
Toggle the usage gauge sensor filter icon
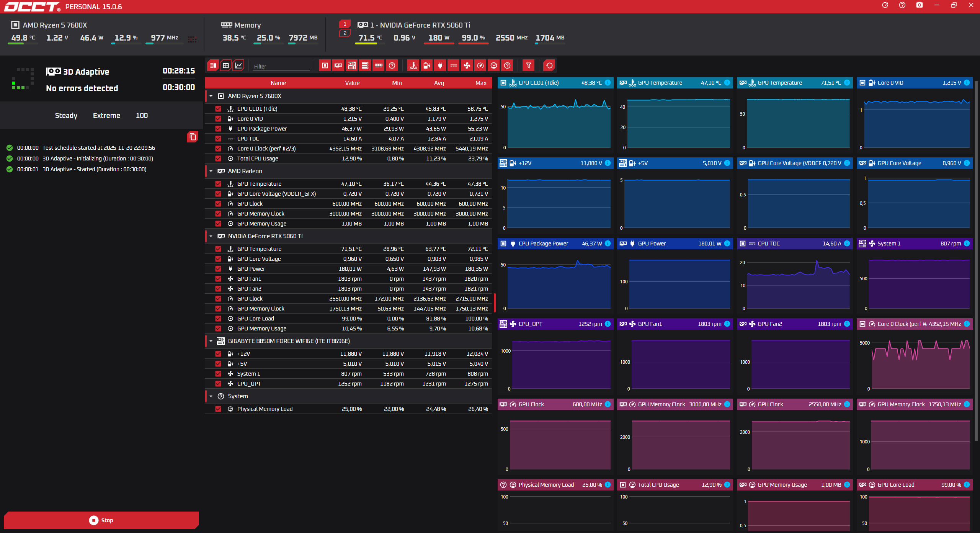point(494,65)
